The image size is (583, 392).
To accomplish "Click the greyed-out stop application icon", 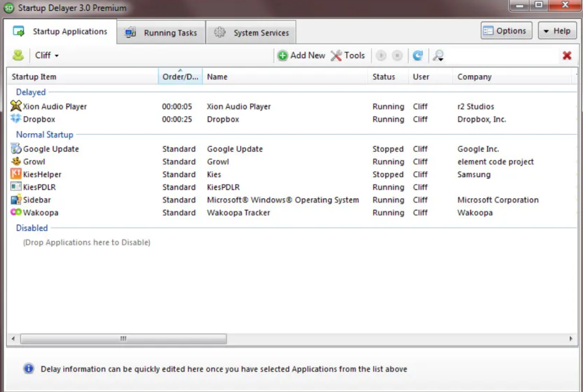I will (x=397, y=55).
